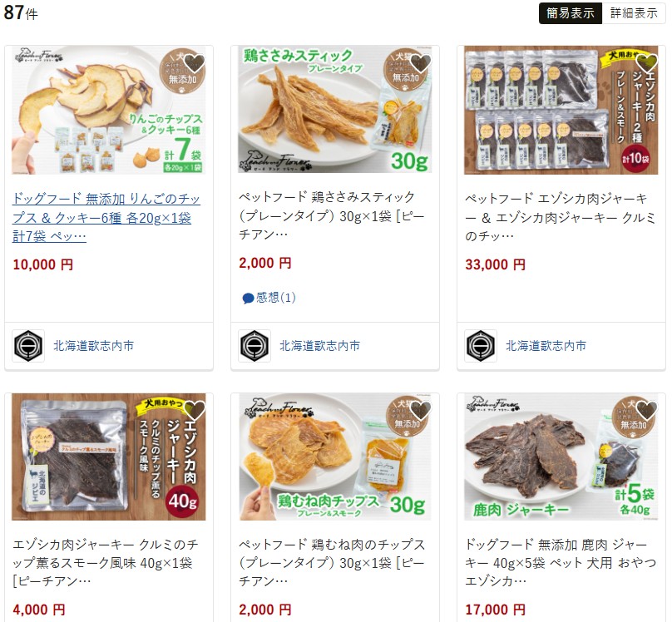672x622 pixels.
Task: Favorite the chicken breast chips item
Action: (x=421, y=411)
